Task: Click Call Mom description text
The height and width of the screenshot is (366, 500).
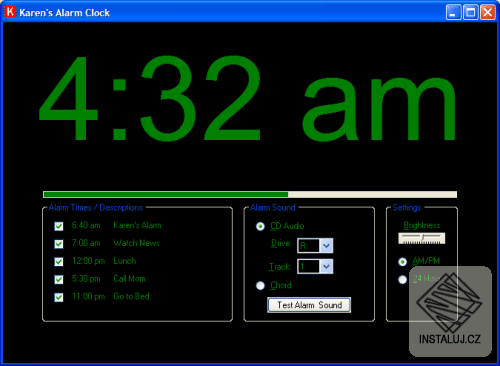Action: 129,279
